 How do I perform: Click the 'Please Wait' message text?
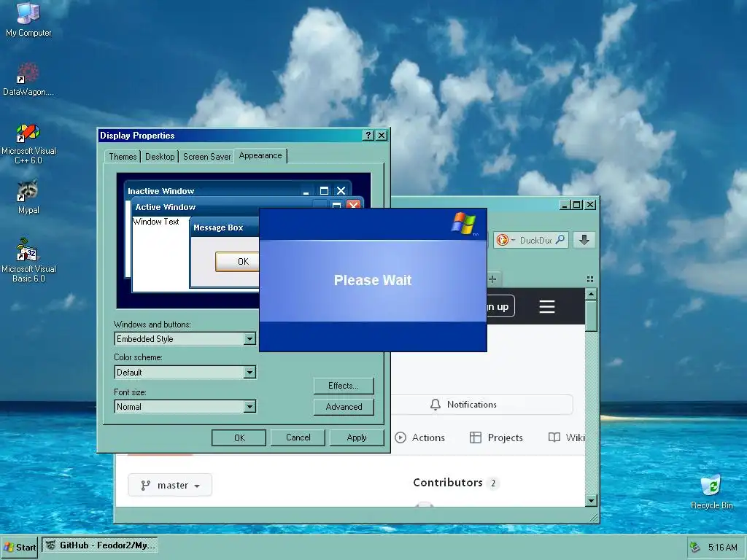(x=373, y=280)
